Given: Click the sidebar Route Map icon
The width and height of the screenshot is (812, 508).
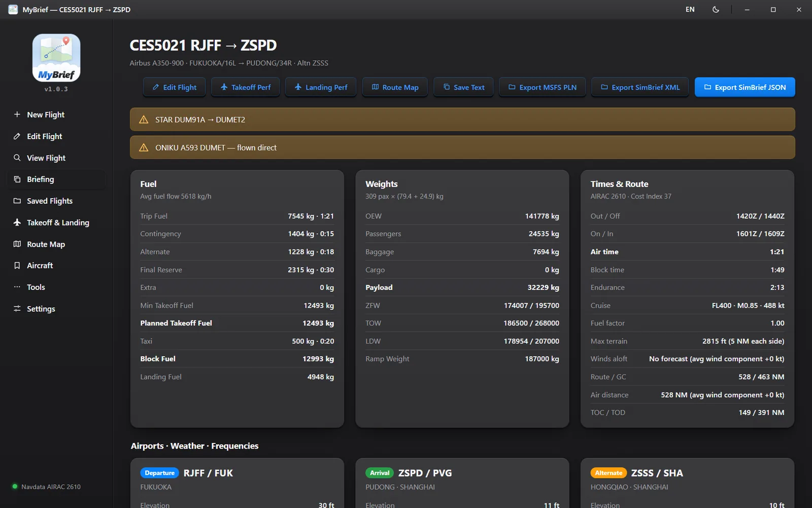Looking at the screenshot, I should coord(17,244).
